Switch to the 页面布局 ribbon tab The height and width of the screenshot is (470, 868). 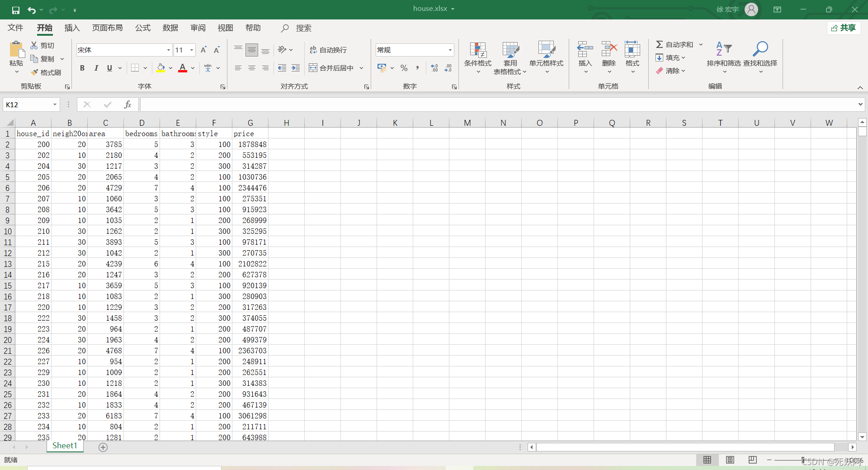tap(107, 28)
